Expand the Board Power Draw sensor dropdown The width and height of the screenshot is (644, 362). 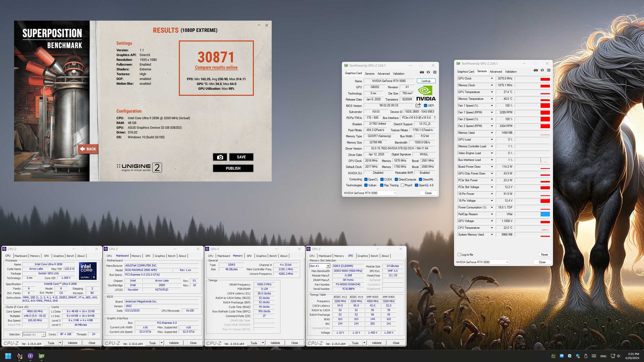492,167
